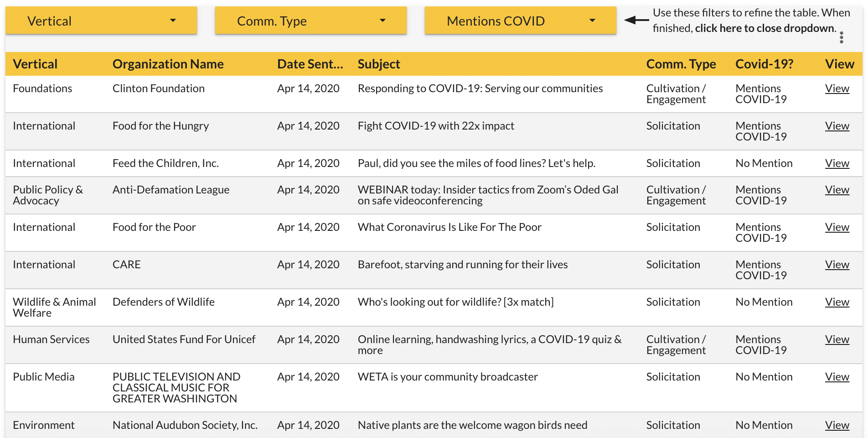
Task: Select 'Feed the Children, Inc.' cell
Action: point(165,163)
